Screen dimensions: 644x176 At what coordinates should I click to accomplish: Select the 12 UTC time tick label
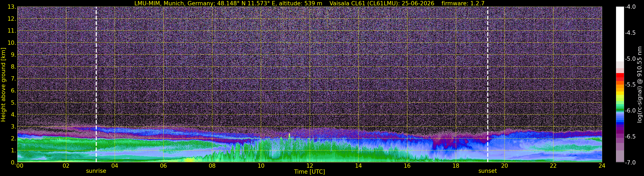310,166
